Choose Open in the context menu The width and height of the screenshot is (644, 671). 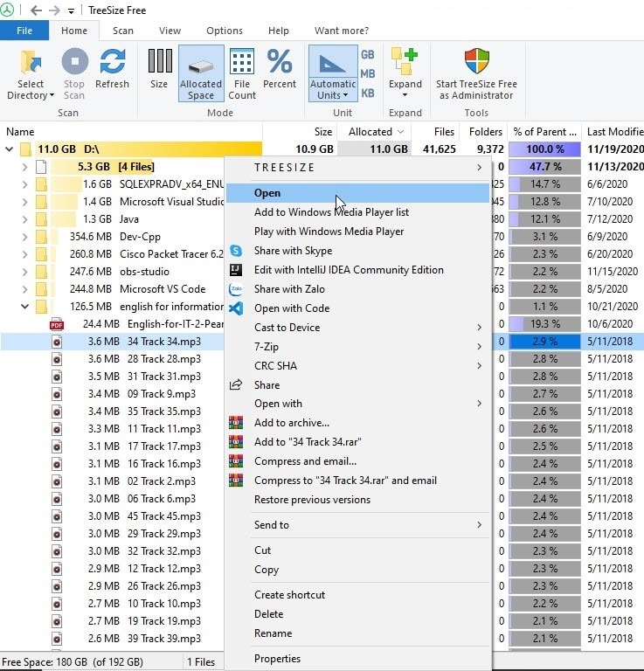[x=357, y=193]
